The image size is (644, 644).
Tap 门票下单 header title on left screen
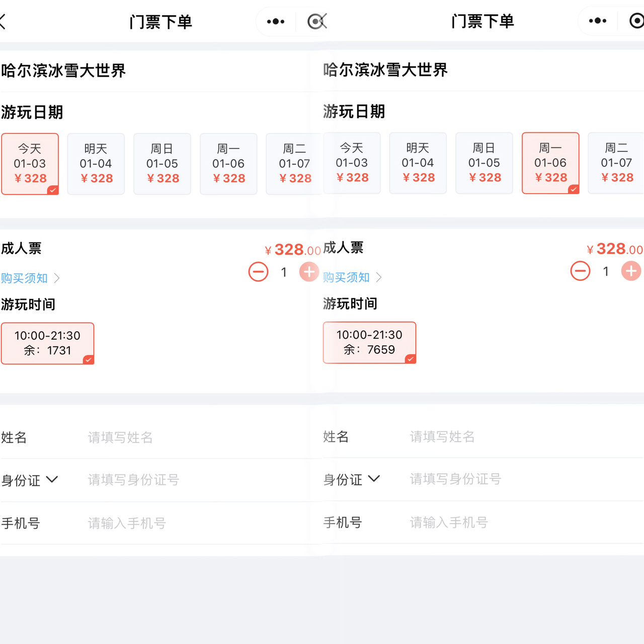point(161,22)
